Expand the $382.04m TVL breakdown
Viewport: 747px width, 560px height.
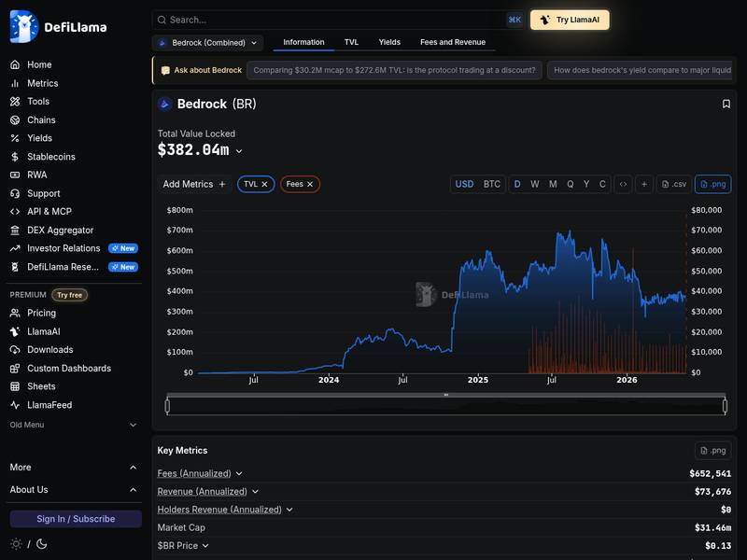(x=239, y=151)
